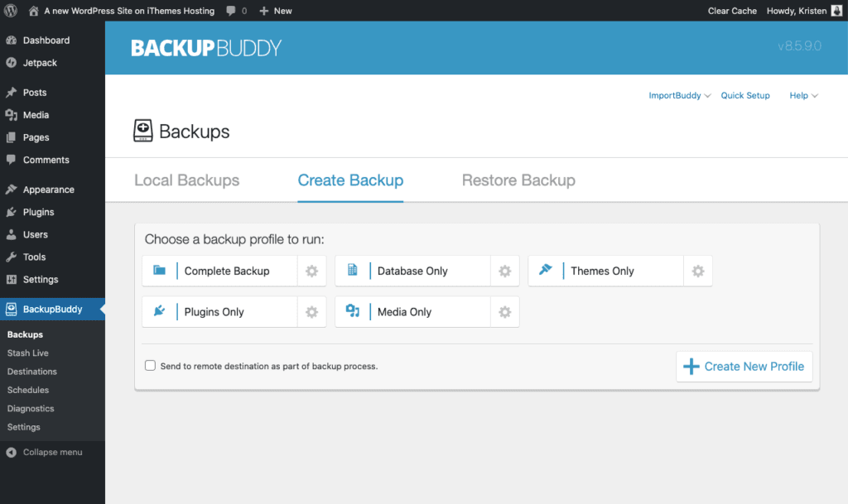
Task: Open settings gear for Database Only profile
Action: pyautogui.click(x=504, y=271)
